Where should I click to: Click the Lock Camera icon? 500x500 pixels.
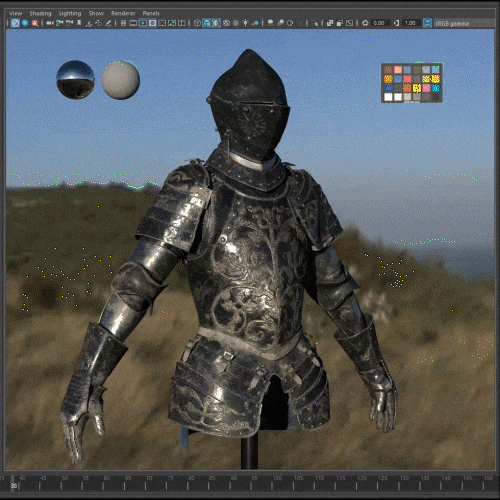point(59,23)
